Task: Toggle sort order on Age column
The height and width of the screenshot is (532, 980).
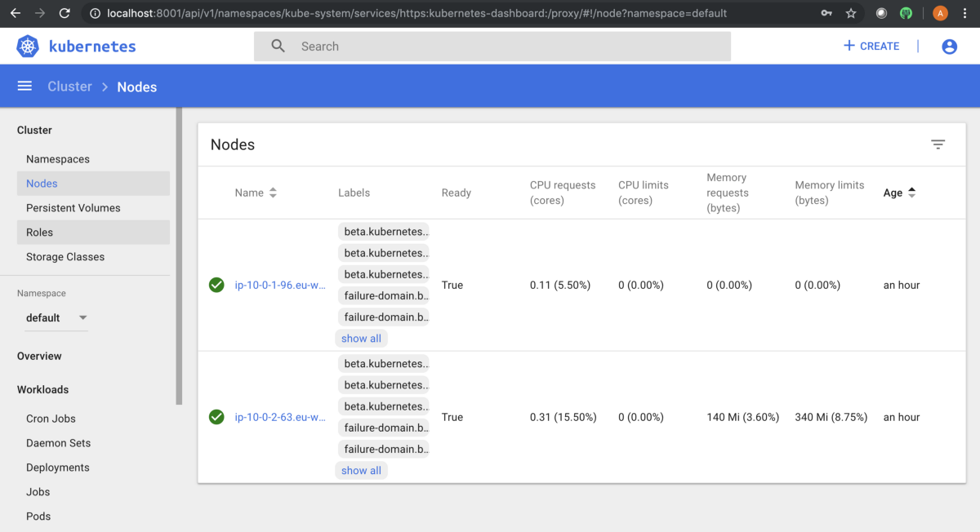Action: click(x=911, y=193)
